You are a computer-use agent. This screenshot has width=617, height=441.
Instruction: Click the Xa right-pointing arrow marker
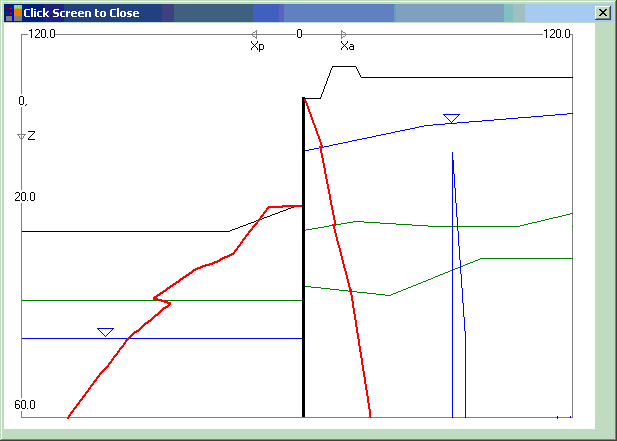pyautogui.click(x=344, y=35)
